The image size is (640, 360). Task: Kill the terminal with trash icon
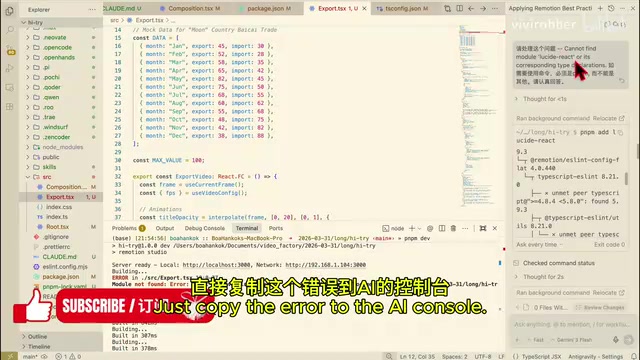click(453, 229)
